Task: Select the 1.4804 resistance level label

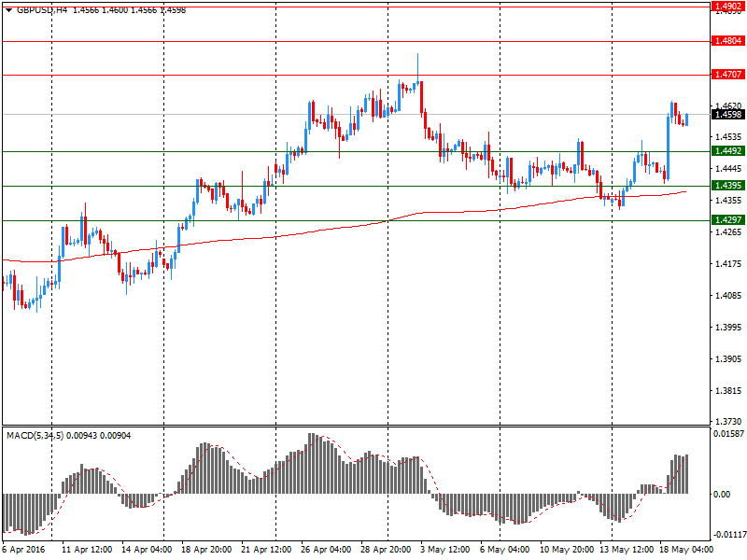Action: (x=728, y=41)
